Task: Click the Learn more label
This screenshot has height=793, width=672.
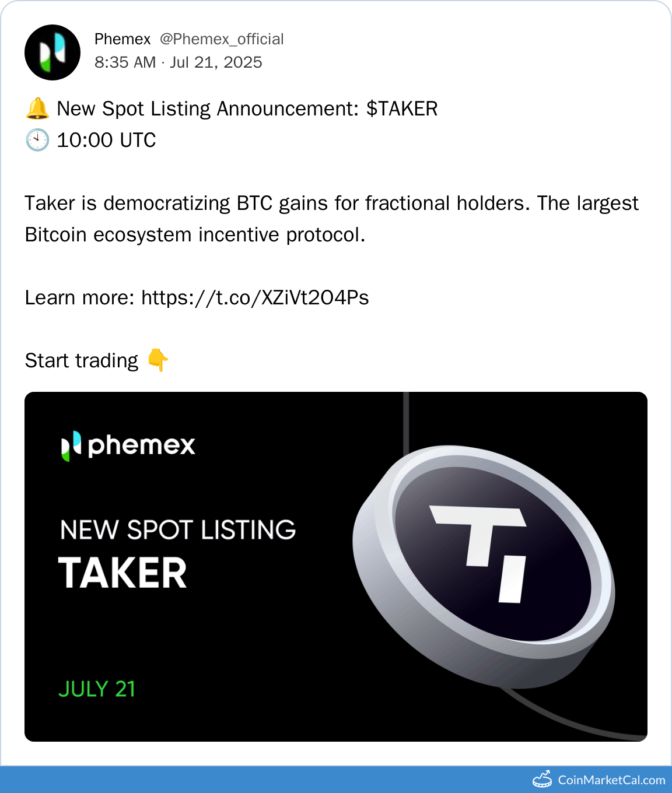Action: (80, 298)
